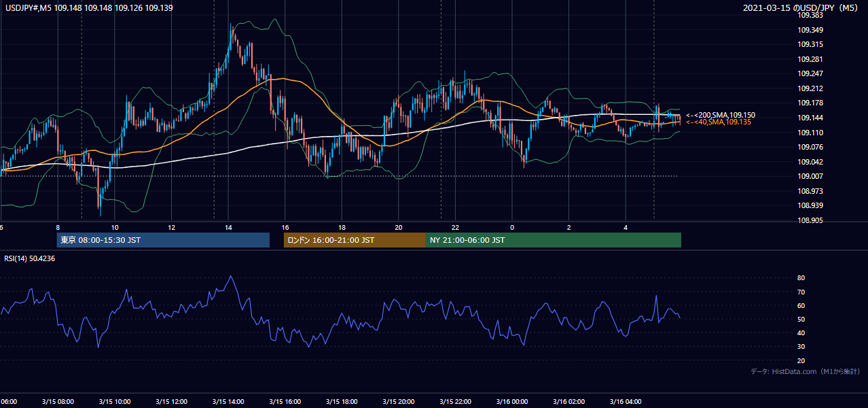Click the RSI 40 level label
Image resolution: width=868 pixels, height=408 pixels.
point(801,333)
